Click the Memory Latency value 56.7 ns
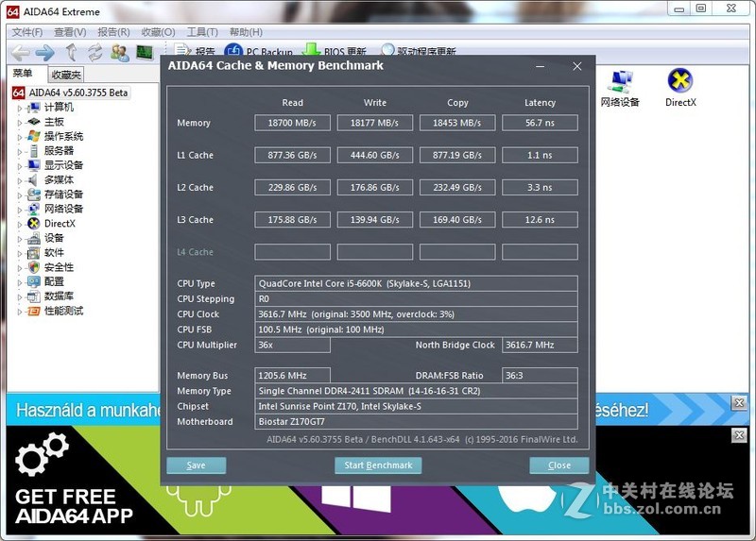756x541 pixels. click(x=540, y=123)
